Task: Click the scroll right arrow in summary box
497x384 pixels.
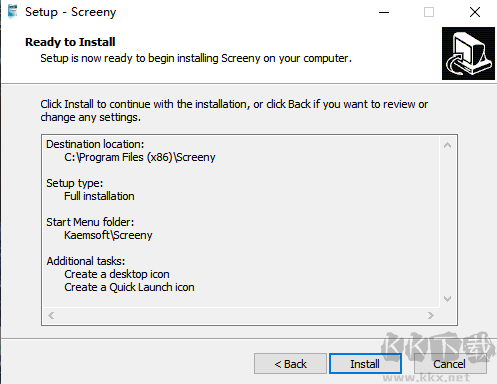Action: (x=431, y=315)
